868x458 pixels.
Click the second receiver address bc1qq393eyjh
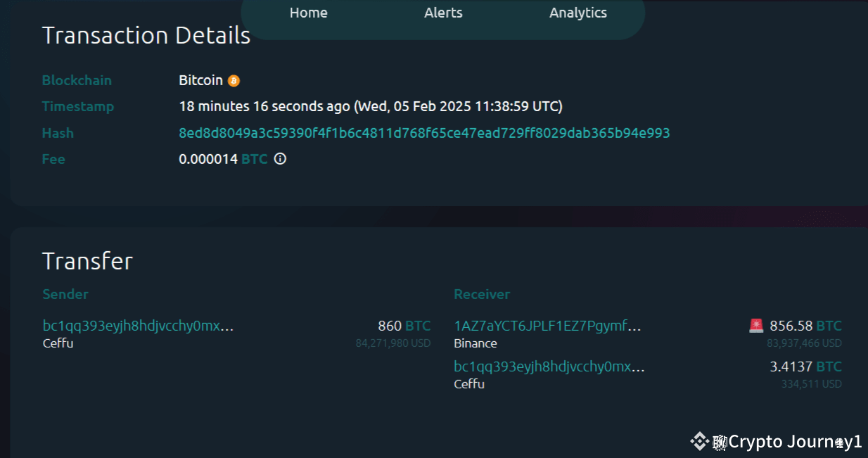tap(549, 367)
